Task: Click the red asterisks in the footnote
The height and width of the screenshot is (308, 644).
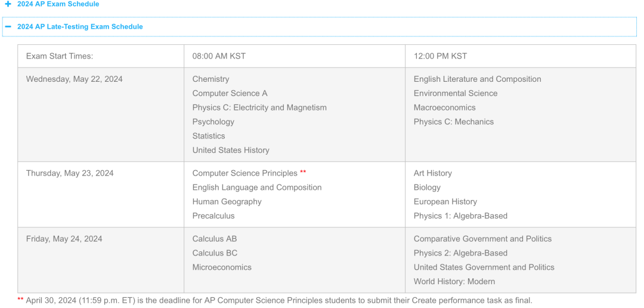Action: click(x=20, y=300)
